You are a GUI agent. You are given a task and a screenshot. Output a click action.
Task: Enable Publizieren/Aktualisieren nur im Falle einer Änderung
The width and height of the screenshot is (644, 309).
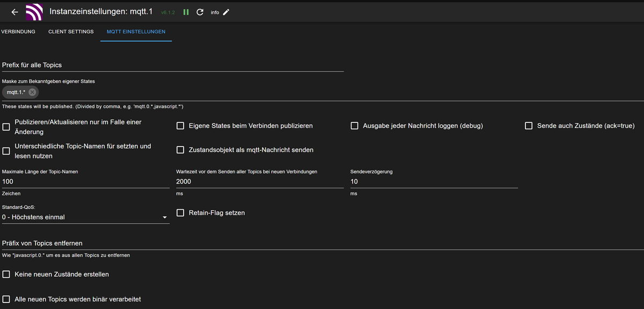(6, 127)
